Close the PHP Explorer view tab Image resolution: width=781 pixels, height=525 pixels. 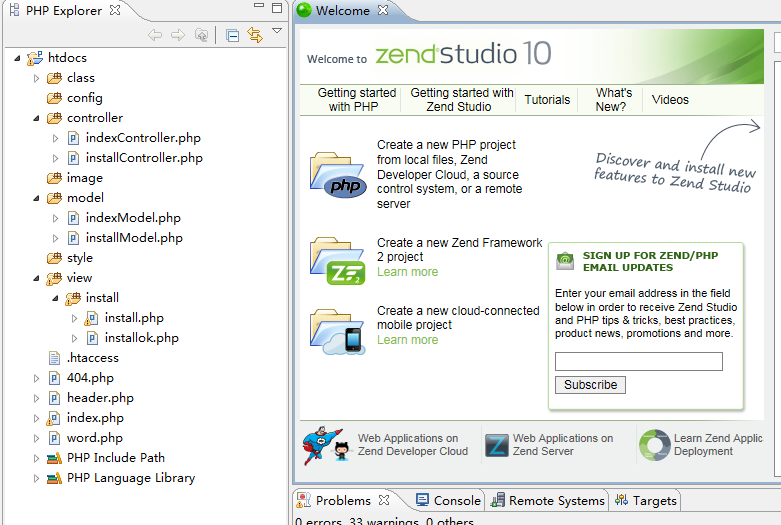(115, 10)
